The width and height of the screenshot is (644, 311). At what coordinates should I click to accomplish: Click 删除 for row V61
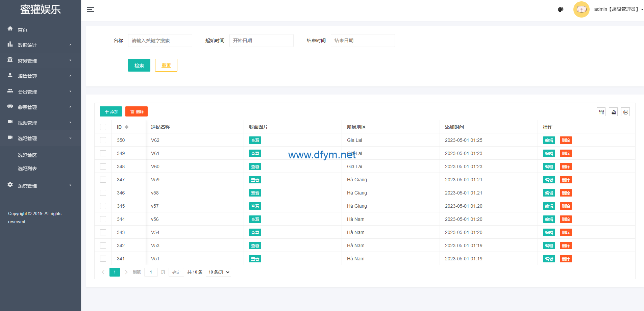[x=566, y=153]
